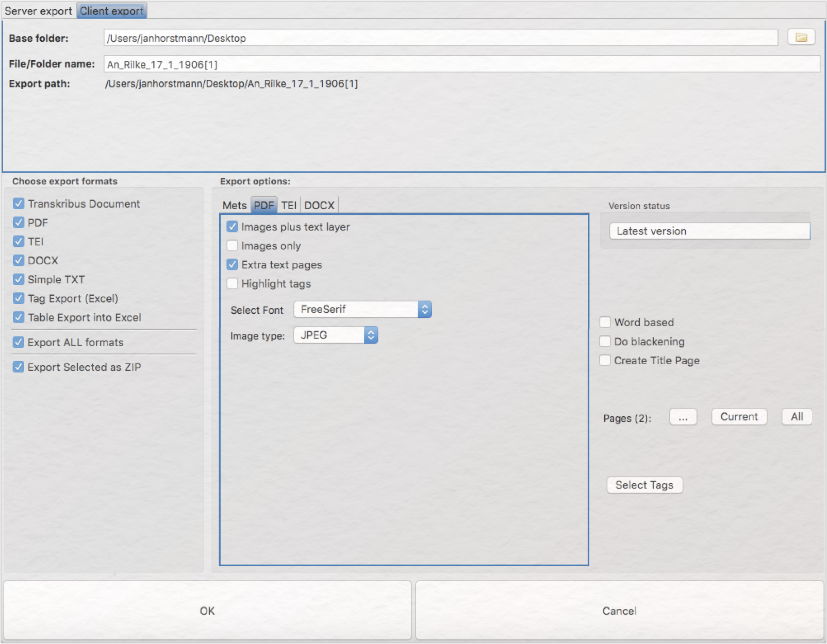Open the Image type JPEG dropdown
Image resolution: width=827 pixels, height=644 pixels.
point(336,335)
